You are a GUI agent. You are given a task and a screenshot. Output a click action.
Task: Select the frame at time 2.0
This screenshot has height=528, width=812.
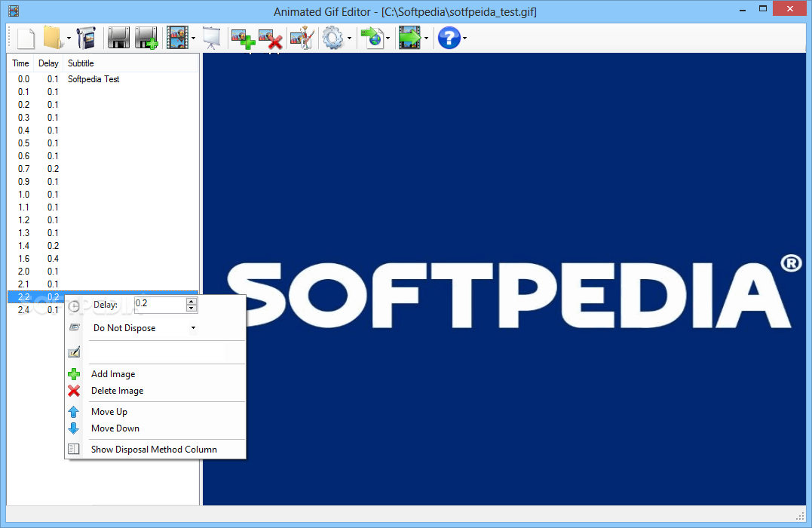[103, 272]
